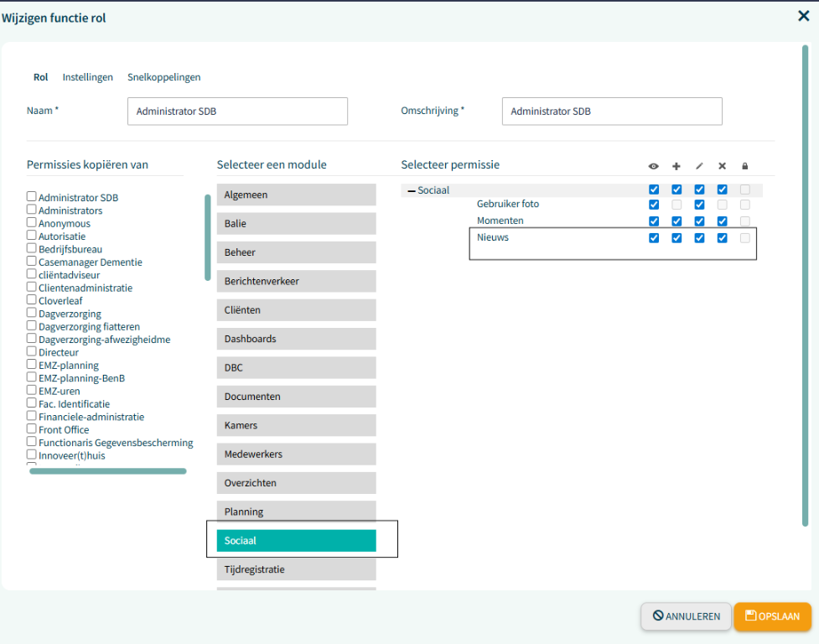Click the horizontal scrollbar under roles list

[x=107, y=471]
